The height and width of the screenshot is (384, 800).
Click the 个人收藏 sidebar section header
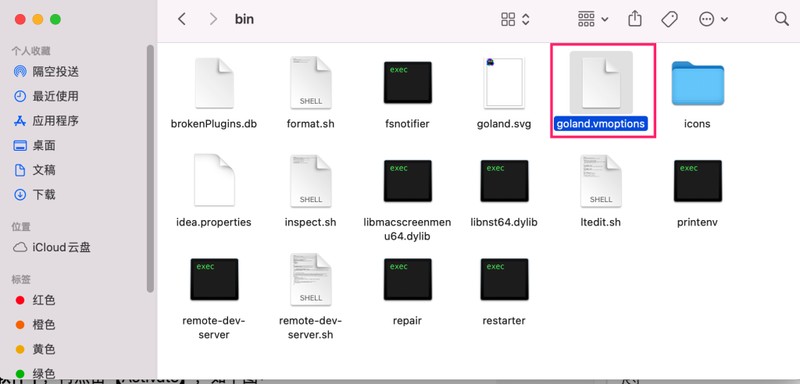pyautogui.click(x=31, y=51)
